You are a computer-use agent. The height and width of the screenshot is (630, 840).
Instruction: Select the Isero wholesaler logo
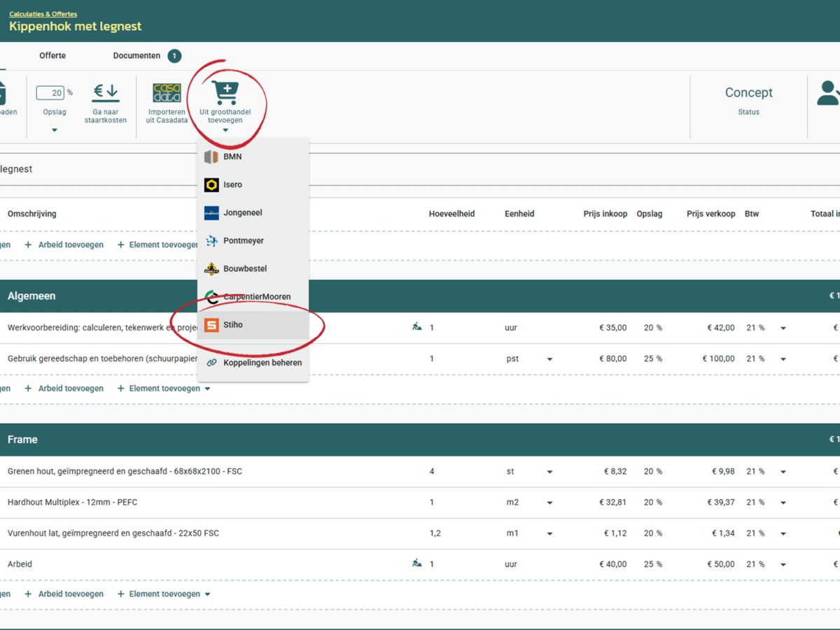211,185
